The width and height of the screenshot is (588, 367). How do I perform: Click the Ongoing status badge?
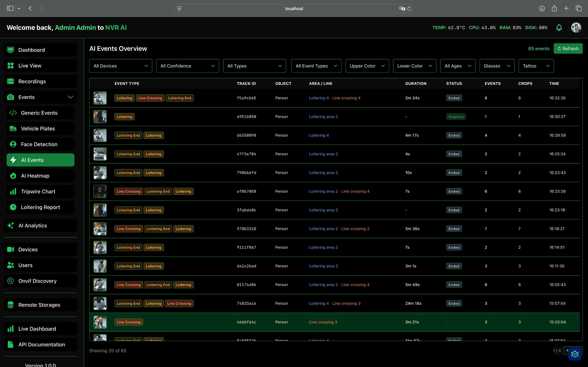click(x=455, y=117)
